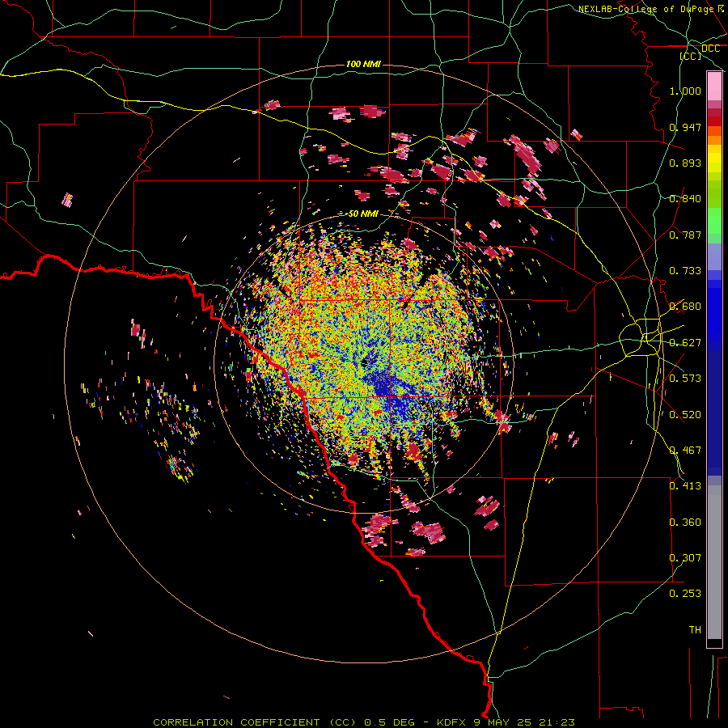
Task: Click the '100 NMI' range ring label
Action: coord(363,64)
